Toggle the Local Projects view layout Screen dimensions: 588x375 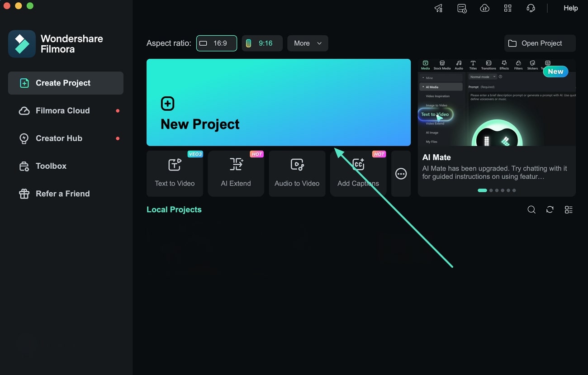click(569, 209)
